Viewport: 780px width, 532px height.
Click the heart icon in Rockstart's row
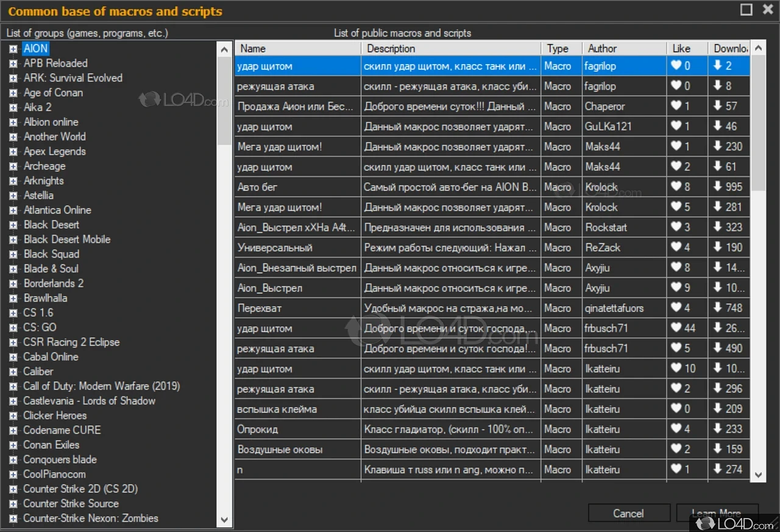point(676,227)
